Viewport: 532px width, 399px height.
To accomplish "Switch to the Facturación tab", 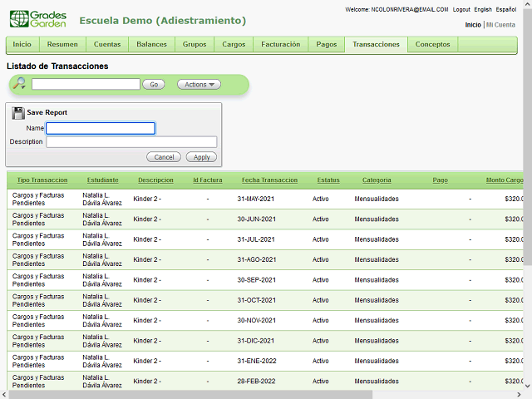I will (280, 44).
